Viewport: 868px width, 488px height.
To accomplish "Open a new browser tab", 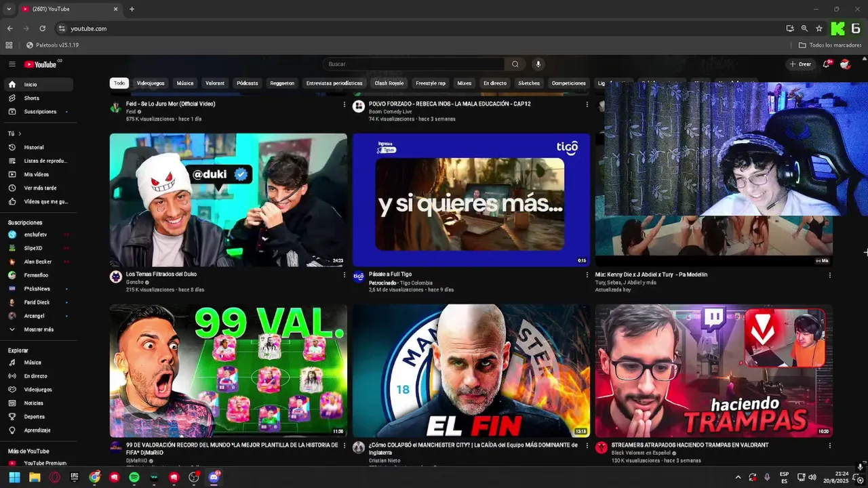I will pos(132,9).
